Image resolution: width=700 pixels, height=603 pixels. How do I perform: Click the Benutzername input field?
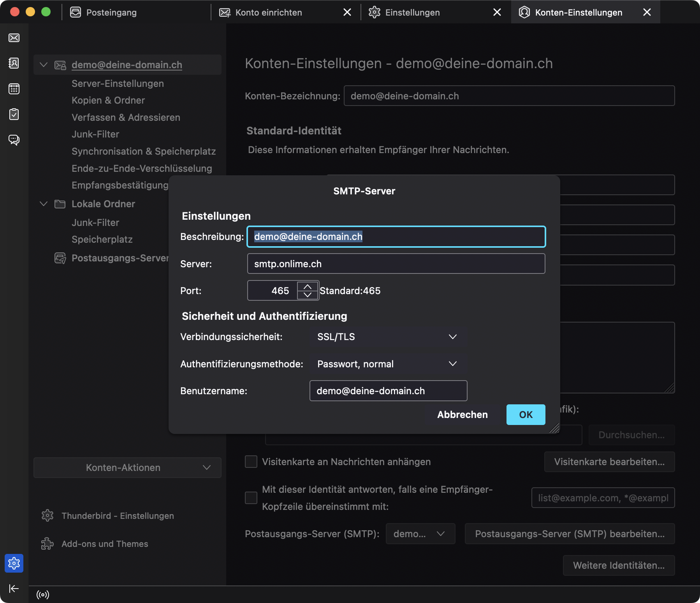pos(388,391)
